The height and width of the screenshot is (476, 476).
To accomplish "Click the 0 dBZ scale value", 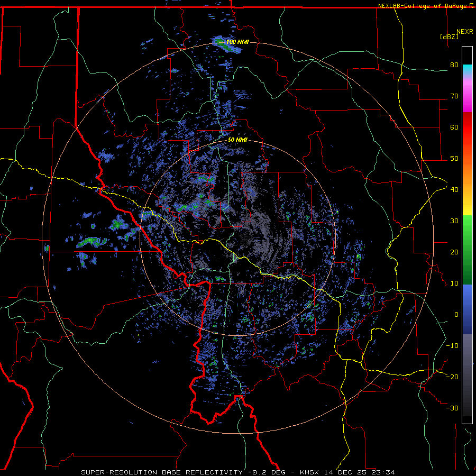I will [456, 315].
